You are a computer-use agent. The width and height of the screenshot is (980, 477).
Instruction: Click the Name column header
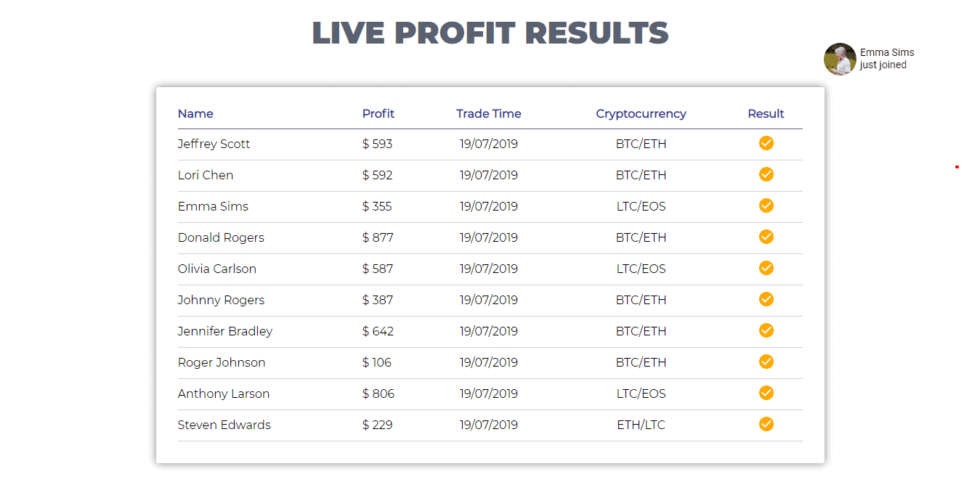point(195,114)
